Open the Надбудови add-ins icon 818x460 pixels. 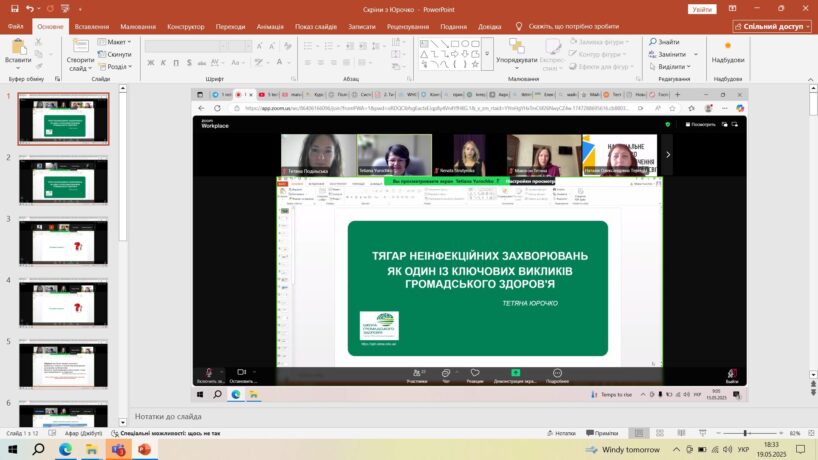pos(728,52)
